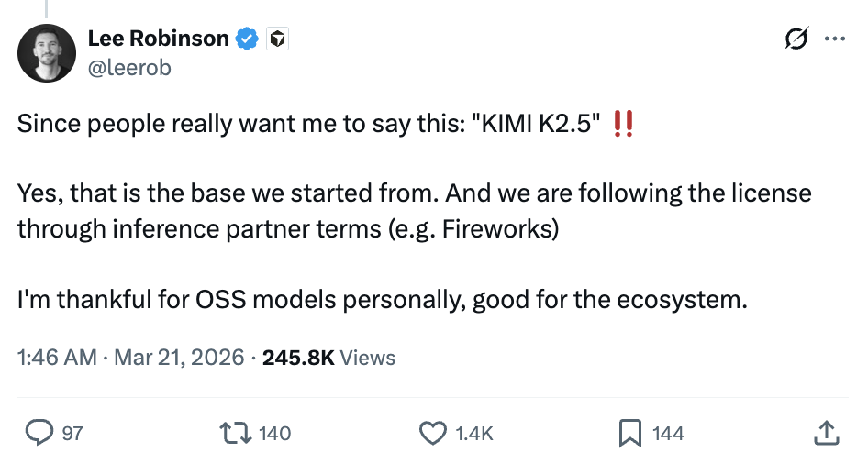This screenshot has width=868, height=464.
Task: Click the repost arrows icon
Action: (x=239, y=433)
